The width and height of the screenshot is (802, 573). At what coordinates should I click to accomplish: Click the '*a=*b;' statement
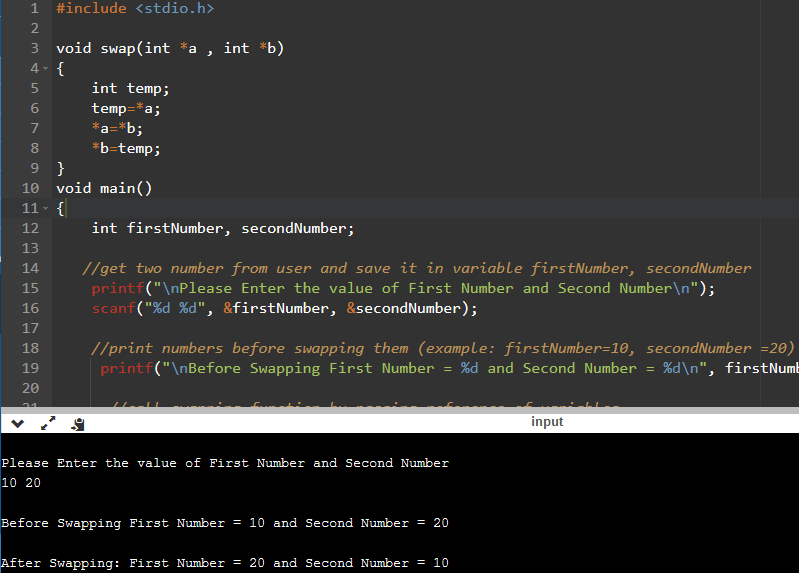point(117,128)
